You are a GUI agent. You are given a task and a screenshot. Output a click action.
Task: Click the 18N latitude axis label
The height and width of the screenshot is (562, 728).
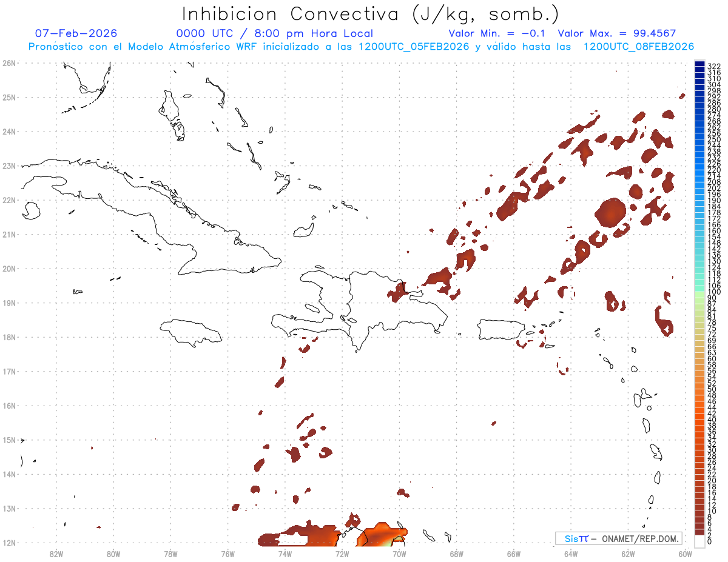click(8, 336)
